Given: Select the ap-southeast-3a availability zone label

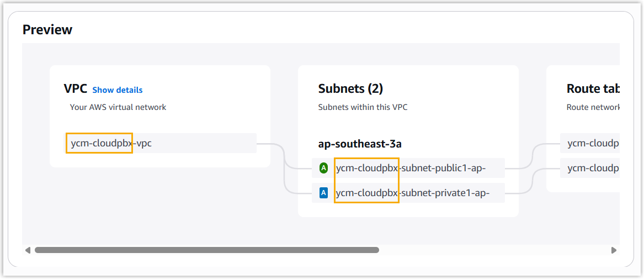Looking at the screenshot, I should click(360, 144).
